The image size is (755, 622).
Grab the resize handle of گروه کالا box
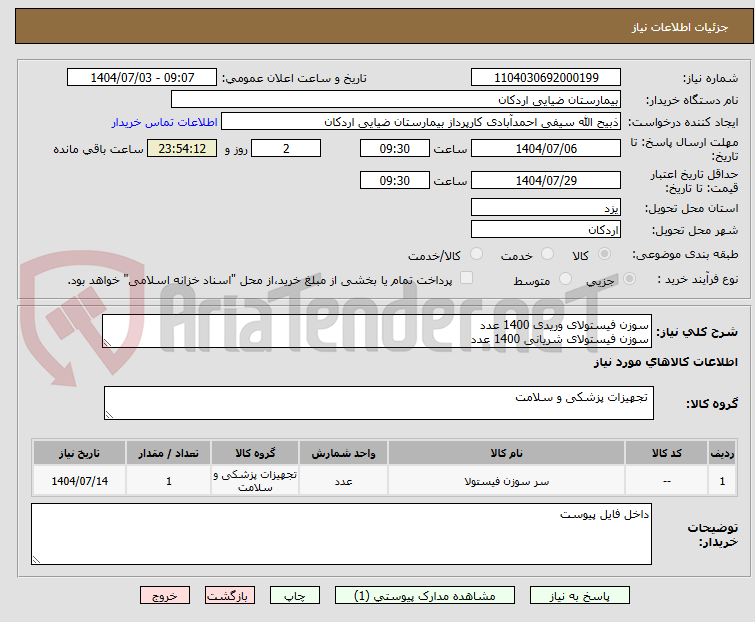(x=109, y=415)
